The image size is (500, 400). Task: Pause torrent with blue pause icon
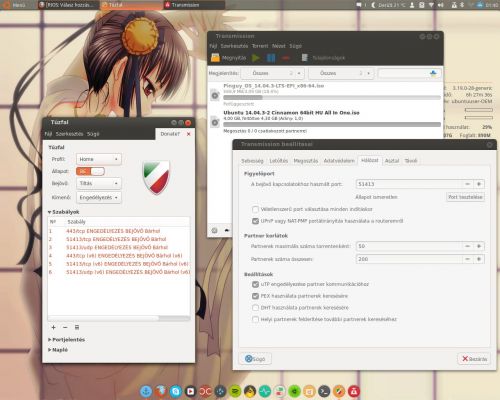click(x=271, y=58)
